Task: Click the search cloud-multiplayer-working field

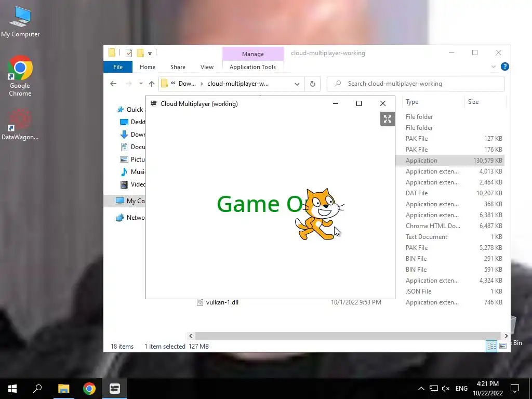Action: (416, 84)
